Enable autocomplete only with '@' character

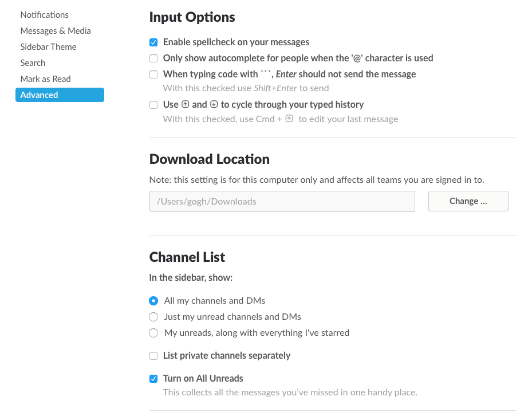pyautogui.click(x=153, y=58)
